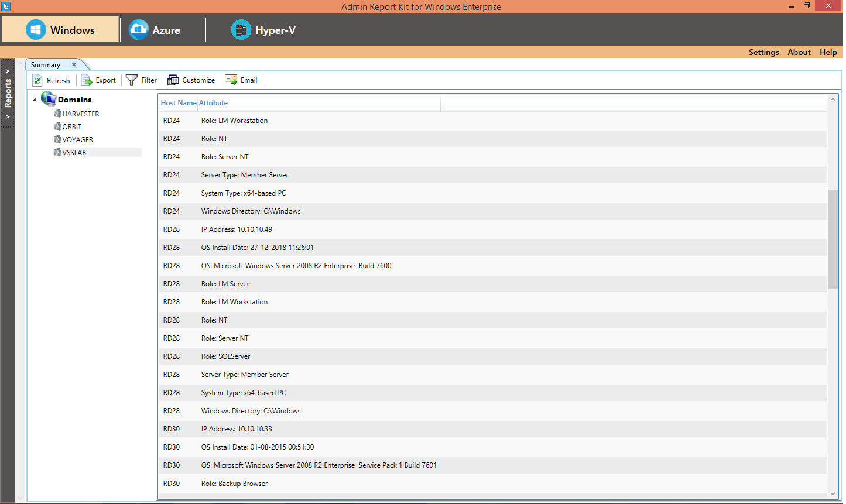Click the Azure cloud icon

click(139, 30)
